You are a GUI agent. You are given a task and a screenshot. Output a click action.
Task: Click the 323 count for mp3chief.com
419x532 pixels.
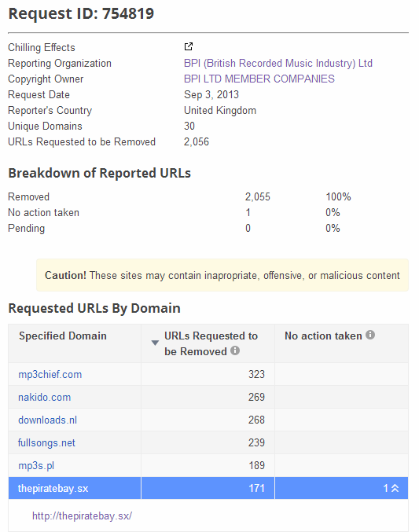(x=256, y=374)
